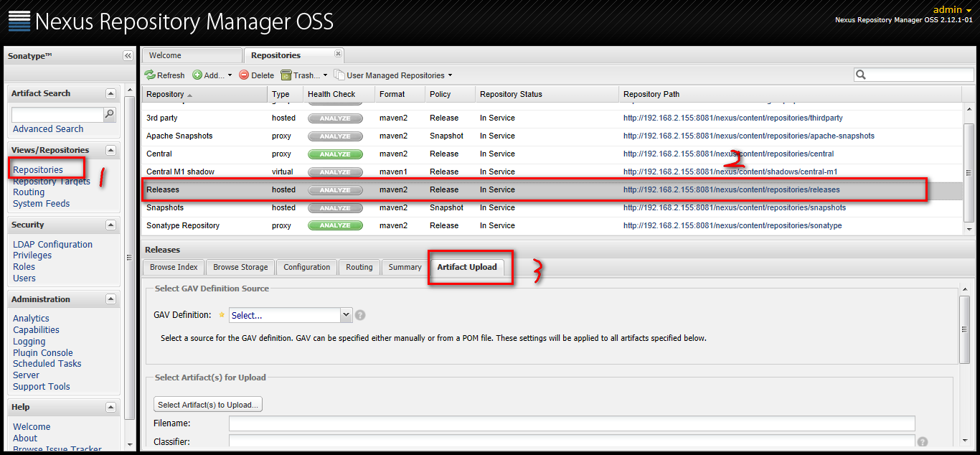Image resolution: width=980 pixels, height=455 pixels.
Task: Open Routing in sidebar
Action: coord(29,192)
